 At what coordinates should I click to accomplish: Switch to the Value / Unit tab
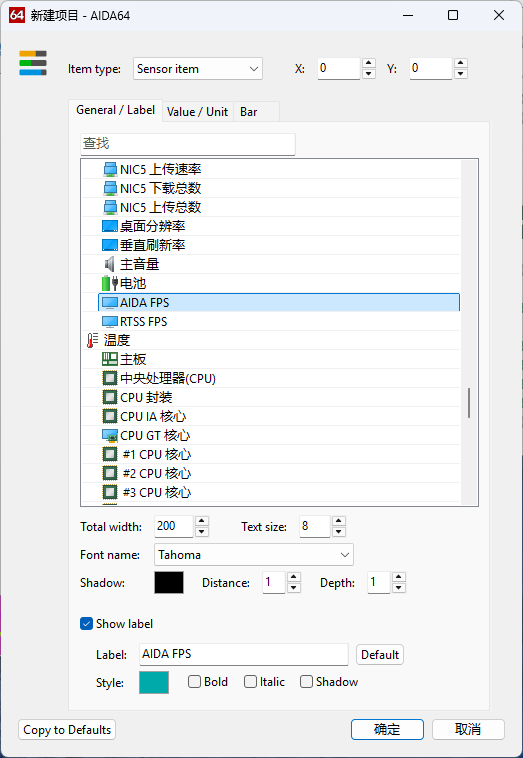click(197, 112)
